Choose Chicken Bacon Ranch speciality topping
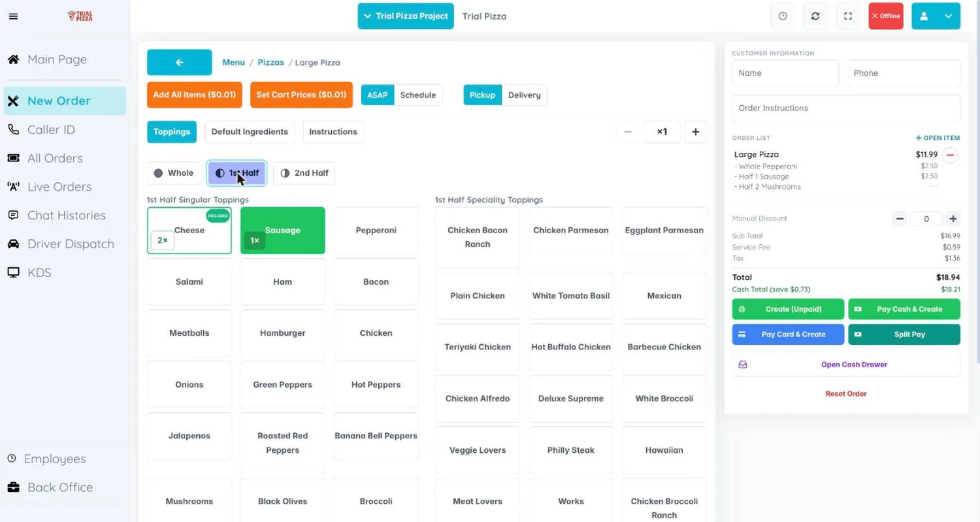 478,237
